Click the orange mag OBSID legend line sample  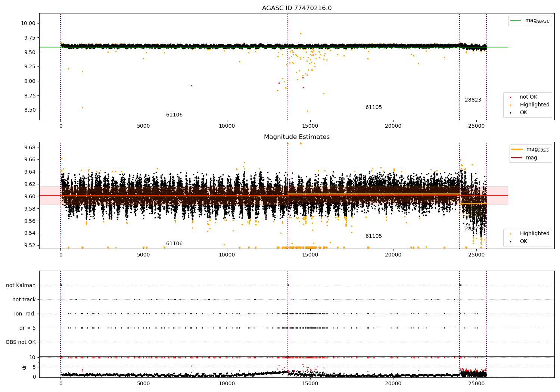point(517,149)
